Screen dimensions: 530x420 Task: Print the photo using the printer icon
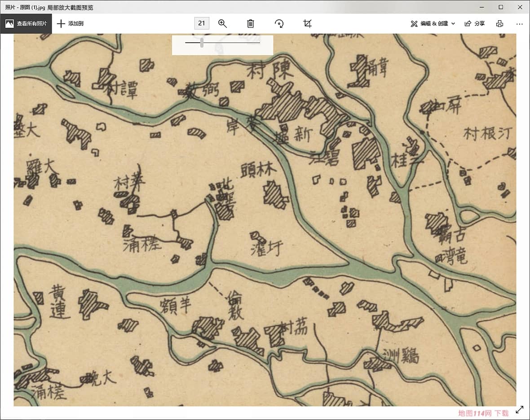(x=499, y=24)
